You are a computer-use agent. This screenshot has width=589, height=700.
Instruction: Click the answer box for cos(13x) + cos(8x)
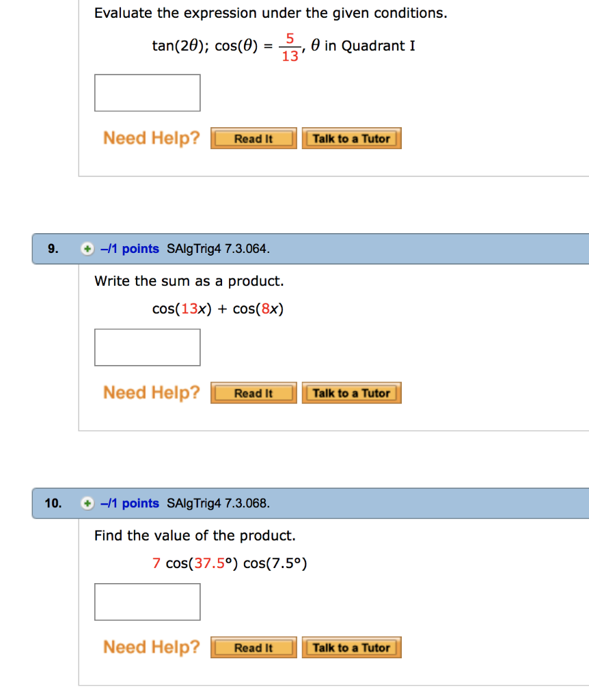click(x=147, y=347)
